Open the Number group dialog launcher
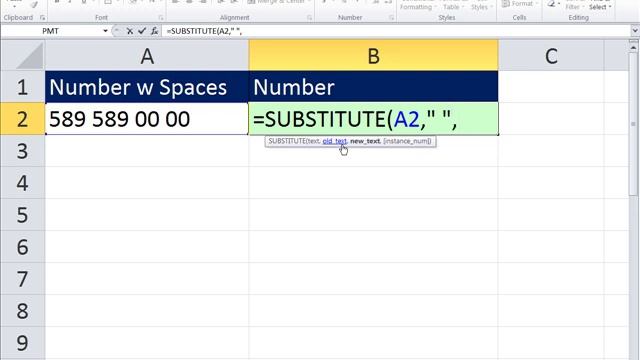The width and height of the screenshot is (640, 360). [391, 18]
